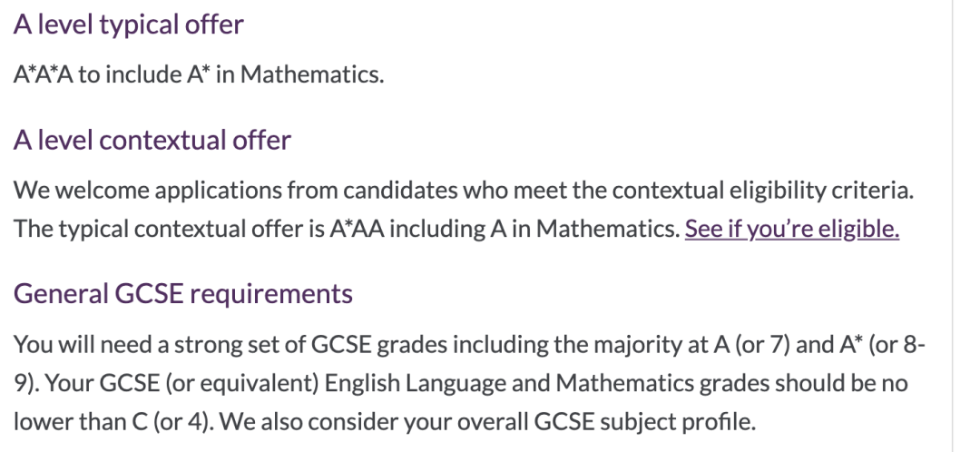Click the line starting "9). Your GCSE (or equivalent)"

(461, 383)
